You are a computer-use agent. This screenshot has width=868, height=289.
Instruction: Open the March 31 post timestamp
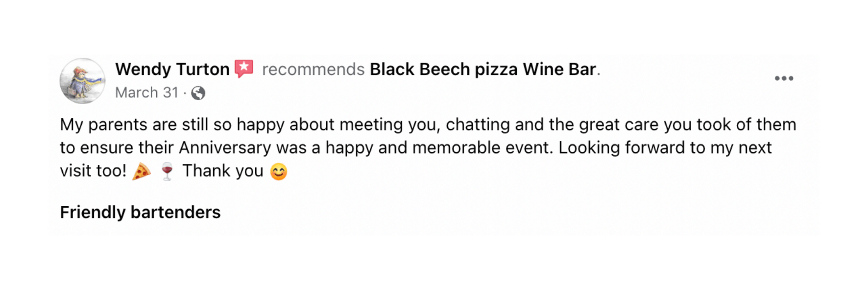point(147,92)
